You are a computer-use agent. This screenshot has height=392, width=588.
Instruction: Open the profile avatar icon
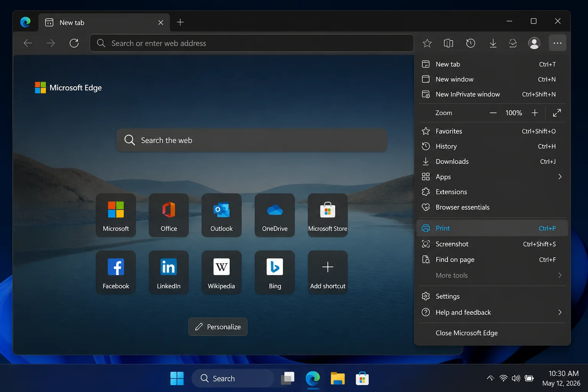click(x=534, y=43)
